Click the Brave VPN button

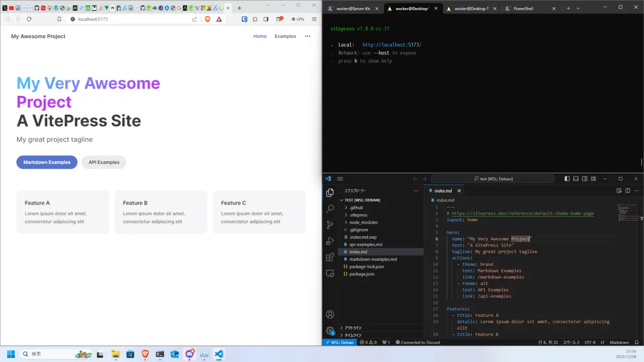click(x=298, y=19)
